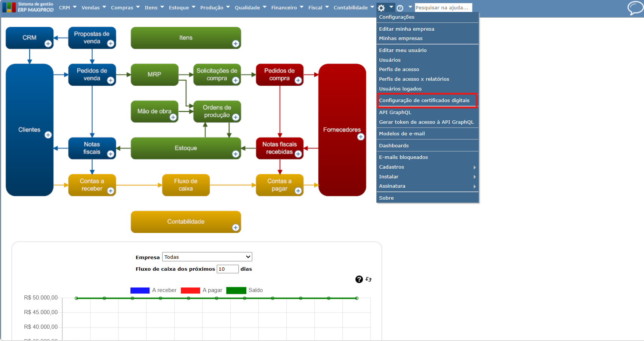The image size is (644, 341).
Task: Open the CRM menu
Action: [x=68, y=7]
